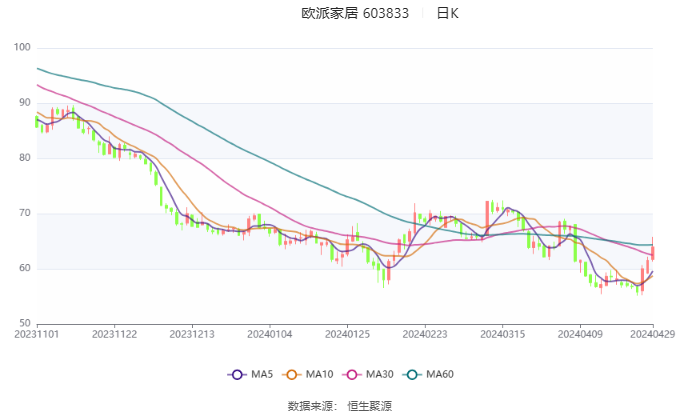Click the x-axis date 20240223
Viewport: 680px width, 413px height.
(x=425, y=334)
